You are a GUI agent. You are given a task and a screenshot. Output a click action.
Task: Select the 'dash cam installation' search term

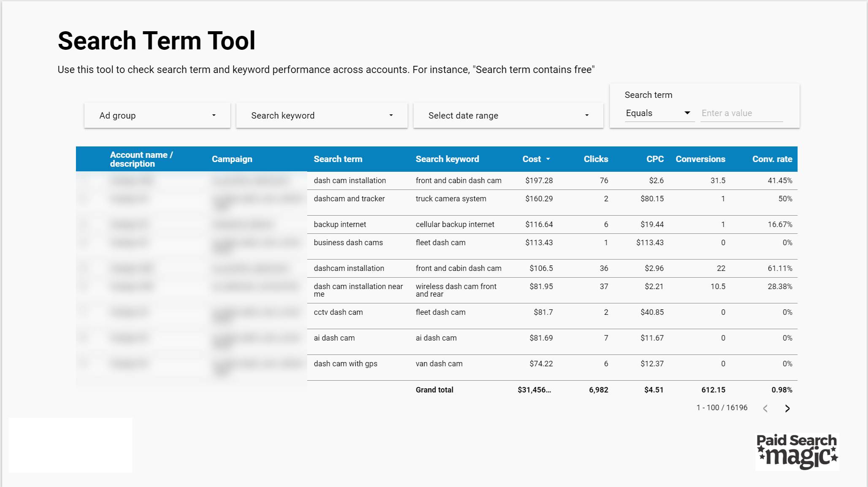coord(349,181)
